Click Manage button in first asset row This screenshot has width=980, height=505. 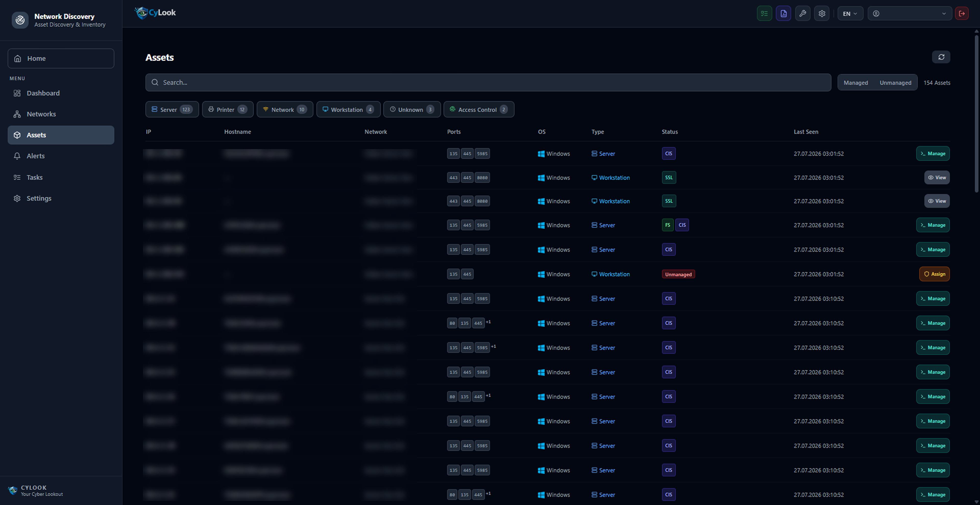(933, 153)
